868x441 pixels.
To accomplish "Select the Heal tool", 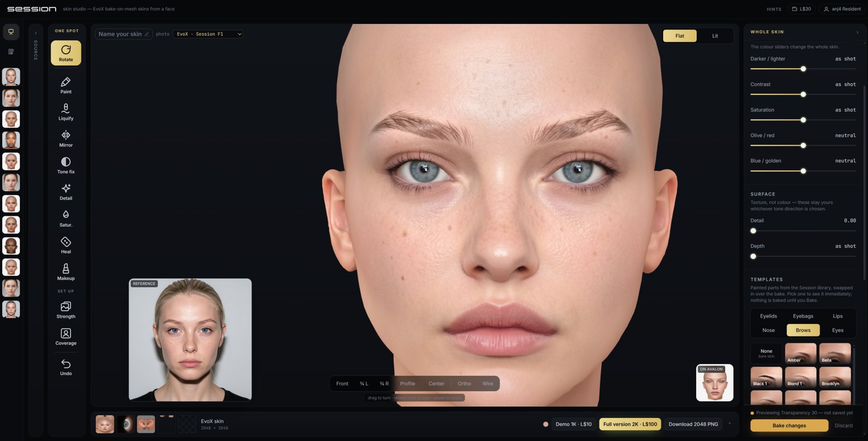I will [66, 246].
